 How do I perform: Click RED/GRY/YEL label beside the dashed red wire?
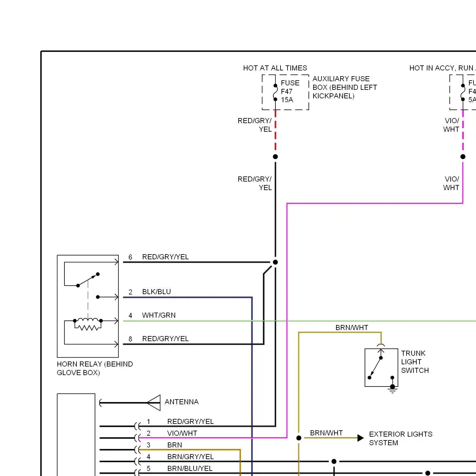pos(255,125)
